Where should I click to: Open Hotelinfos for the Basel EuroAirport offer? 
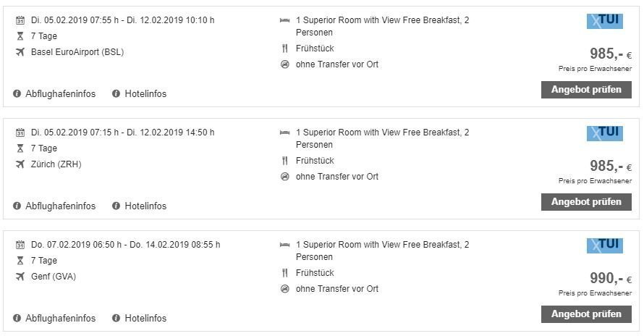click(139, 93)
